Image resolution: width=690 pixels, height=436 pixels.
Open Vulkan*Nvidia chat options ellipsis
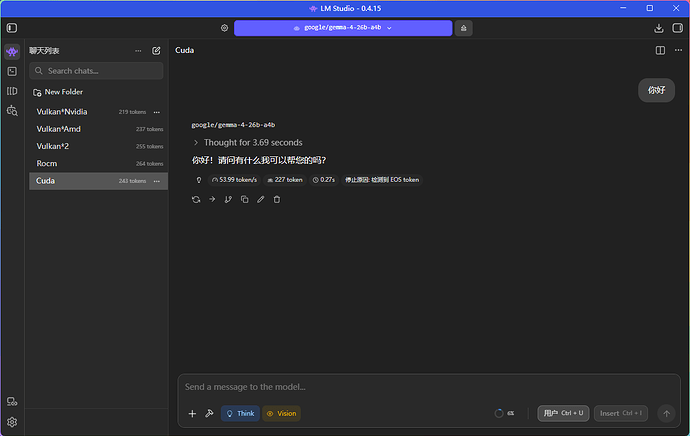tap(157, 112)
